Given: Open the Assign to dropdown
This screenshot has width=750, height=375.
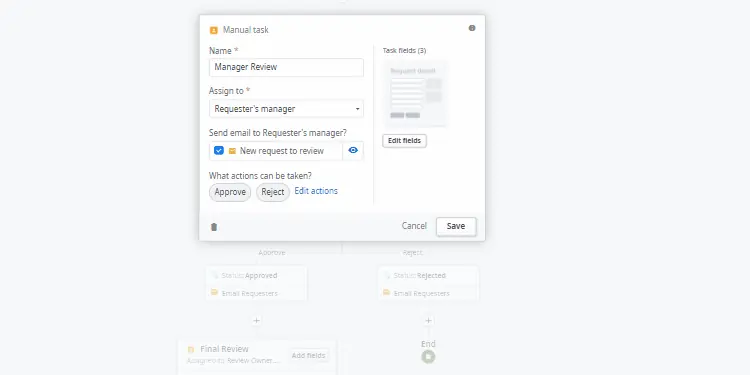Looking at the screenshot, I should pos(286,109).
